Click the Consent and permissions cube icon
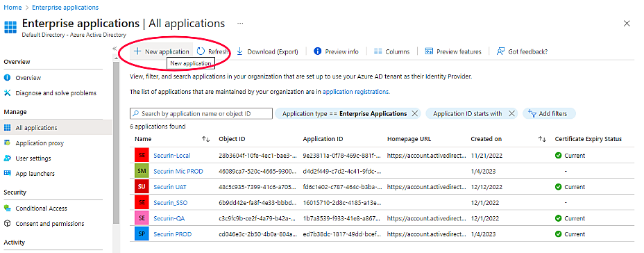644x253 pixels. click(x=7, y=224)
